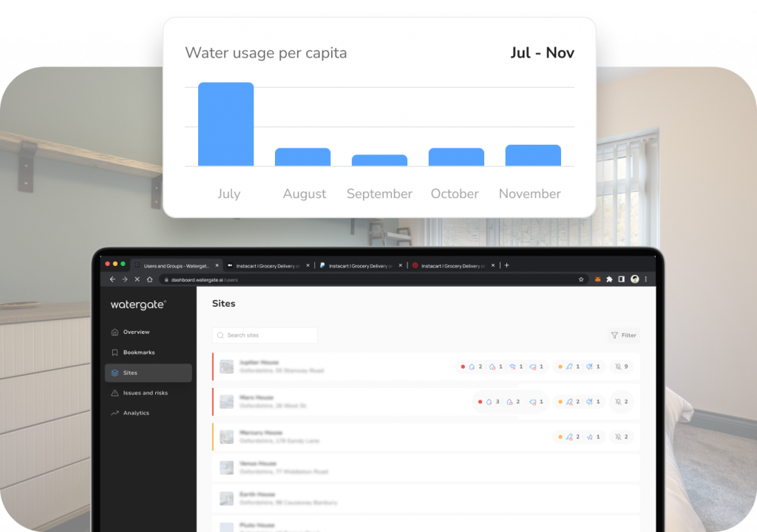Screen dimensions: 757x532
Task: Open Bookmarks from the sidebar
Action: pyautogui.click(x=138, y=352)
